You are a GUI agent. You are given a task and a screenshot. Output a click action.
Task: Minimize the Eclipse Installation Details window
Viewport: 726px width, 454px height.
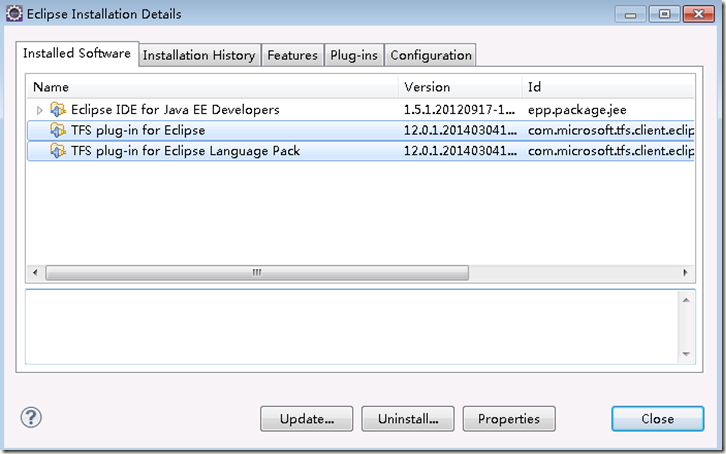[x=630, y=14]
